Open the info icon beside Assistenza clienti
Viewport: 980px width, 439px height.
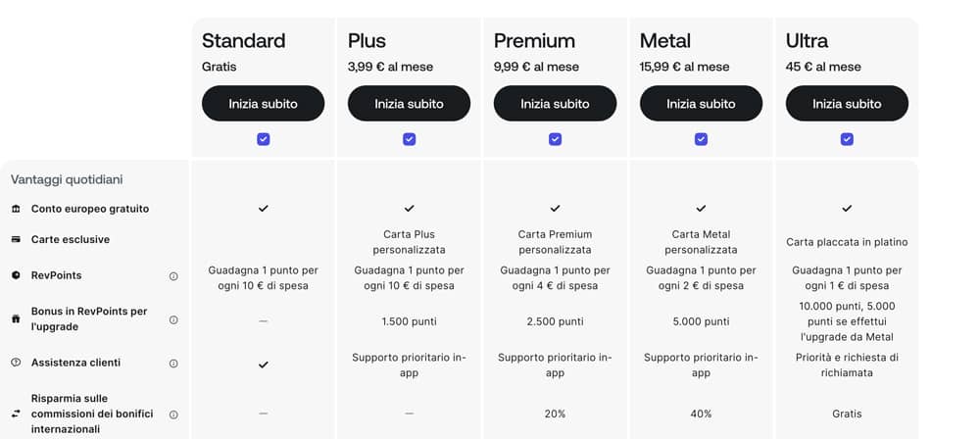[x=173, y=364]
